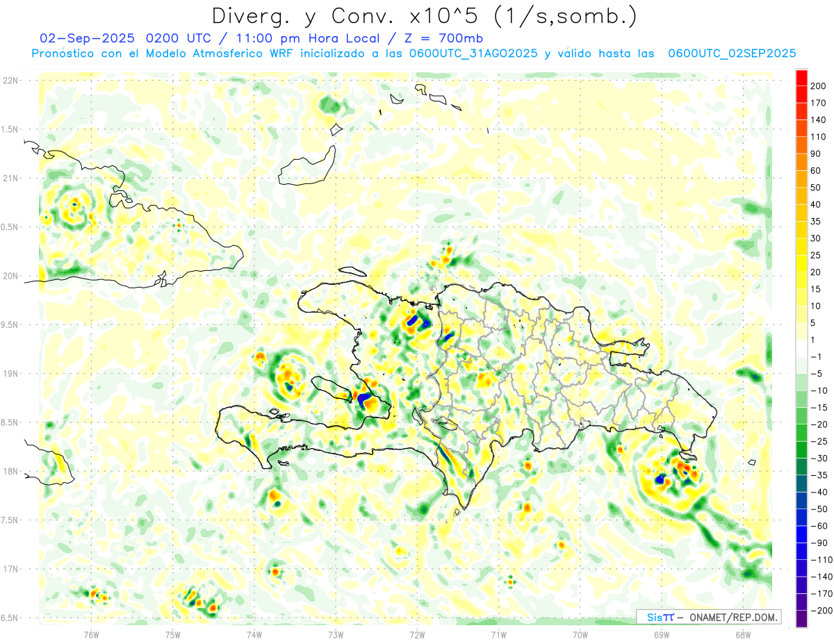Click the "-90" value on color scale

click(818, 543)
